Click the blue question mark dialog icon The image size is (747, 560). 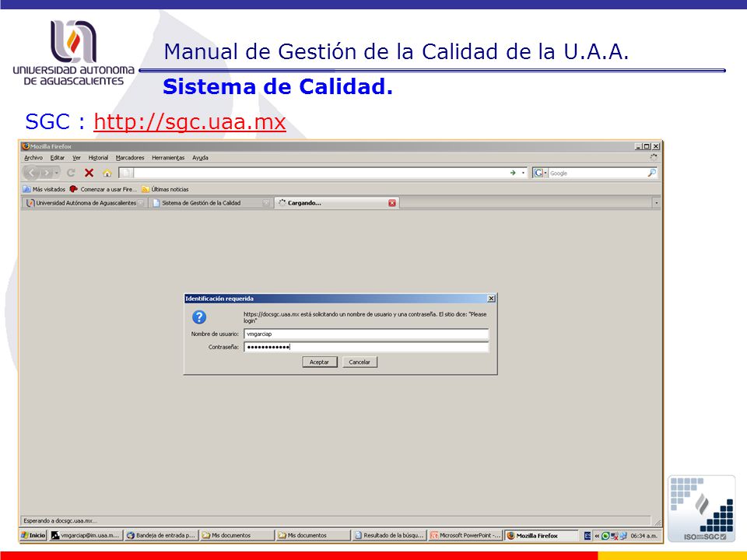pyautogui.click(x=199, y=317)
